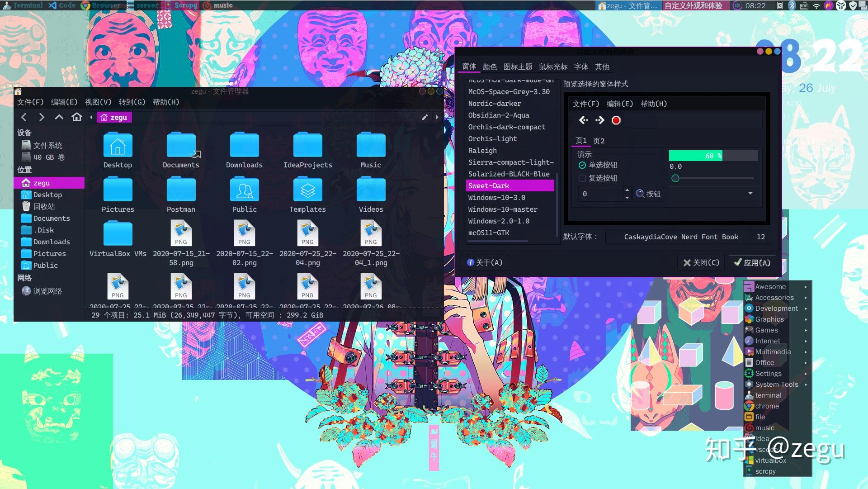Screen dimensions: 868x489
Task: Switch to 字体 tab
Action: 581,67
